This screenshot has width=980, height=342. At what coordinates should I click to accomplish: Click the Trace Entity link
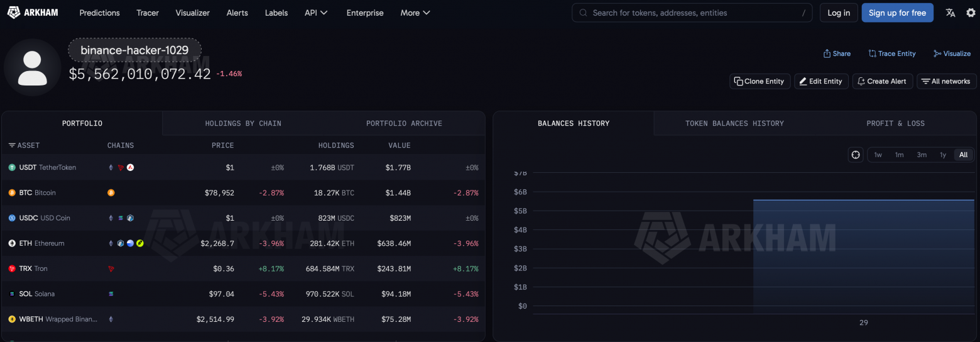point(892,53)
